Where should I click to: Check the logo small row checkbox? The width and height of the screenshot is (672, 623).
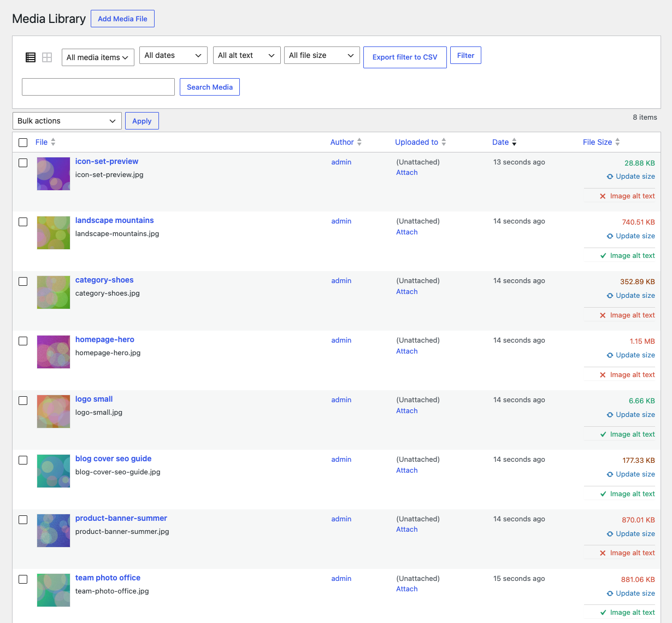[23, 401]
